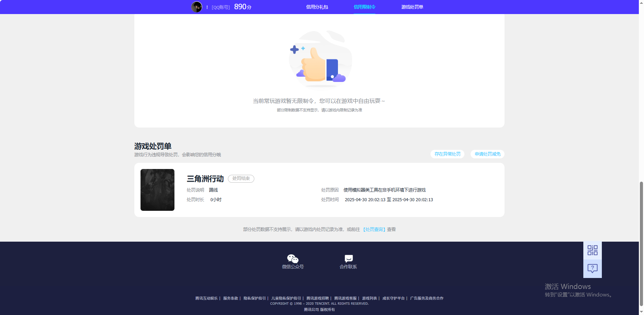Open the 微信公众号 WeChat icon

click(x=293, y=258)
